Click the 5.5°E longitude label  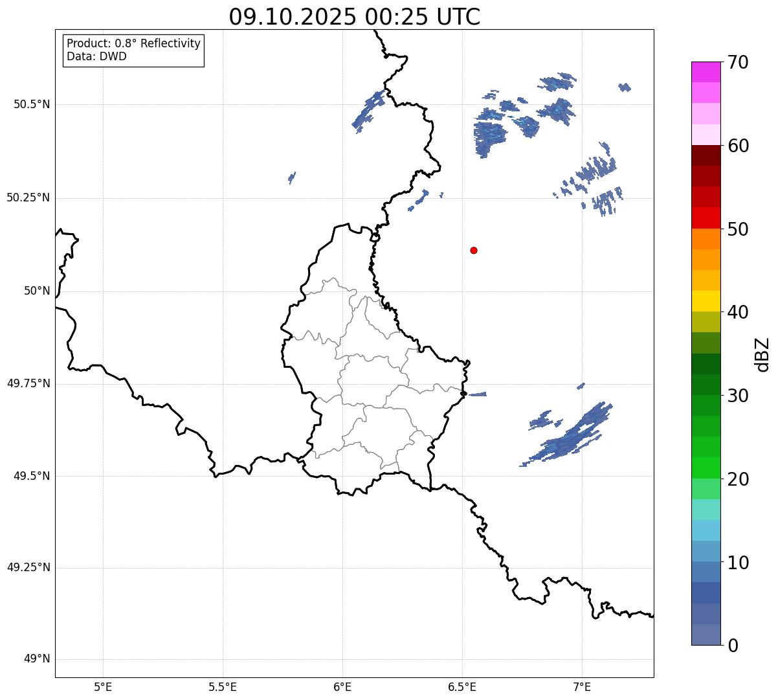point(223,686)
